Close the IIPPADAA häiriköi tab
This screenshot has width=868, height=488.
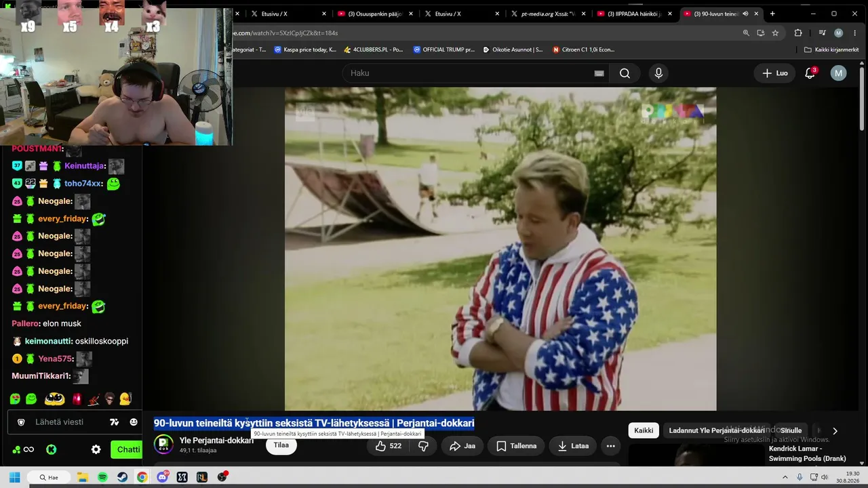(x=669, y=14)
